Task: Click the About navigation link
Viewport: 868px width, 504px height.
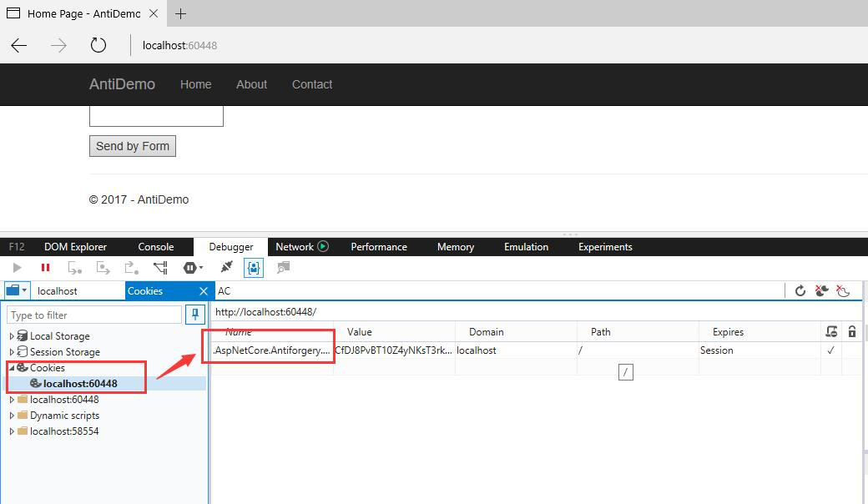Action: point(251,84)
